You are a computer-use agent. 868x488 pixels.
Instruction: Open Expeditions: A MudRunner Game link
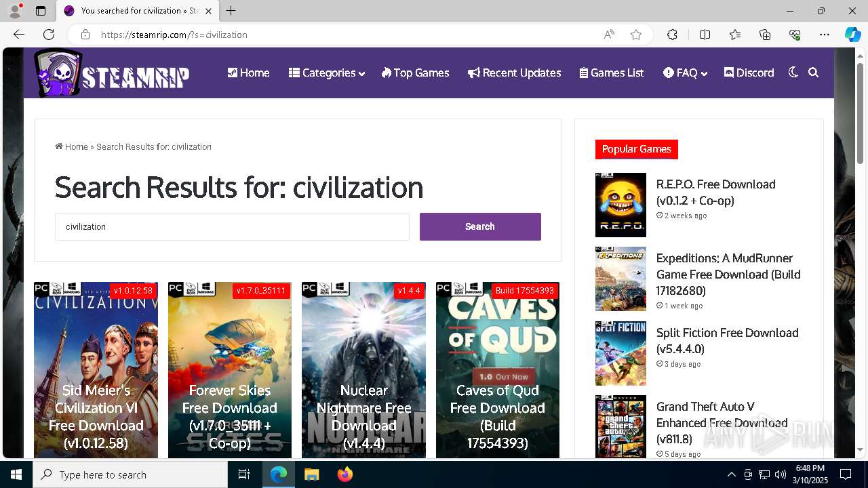tap(728, 274)
